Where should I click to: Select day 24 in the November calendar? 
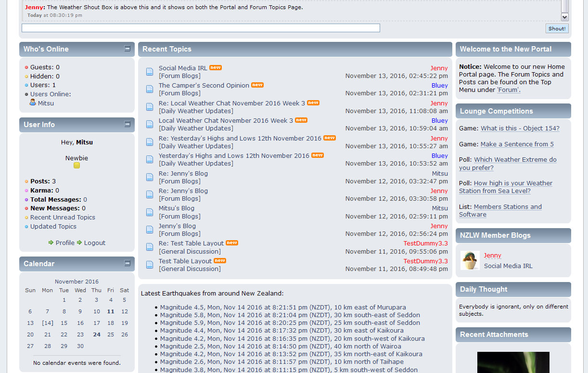pos(97,334)
